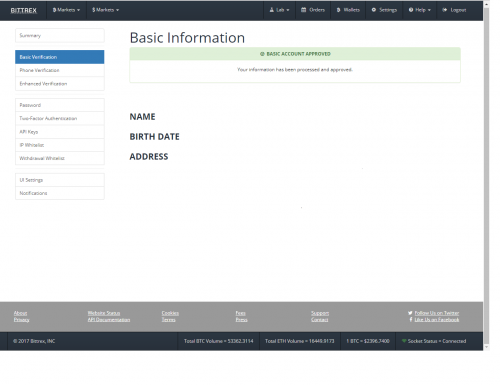Open the Contact footer link

tap(320, 320)
